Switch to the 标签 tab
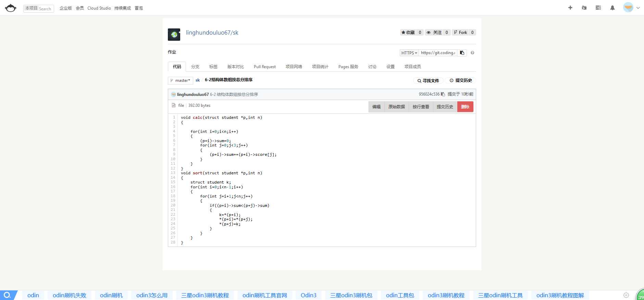 [x=213, y=67]
